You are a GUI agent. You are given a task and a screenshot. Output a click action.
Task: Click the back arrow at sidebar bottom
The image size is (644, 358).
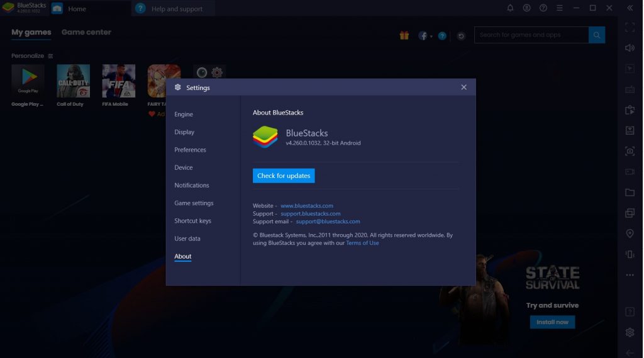(x=630, y=353)
